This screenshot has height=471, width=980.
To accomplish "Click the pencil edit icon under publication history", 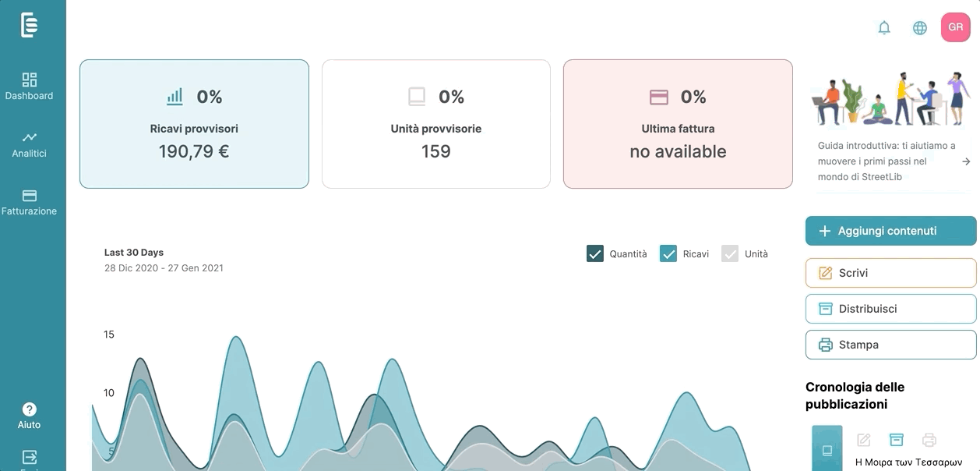I will (x=864, y=440).
